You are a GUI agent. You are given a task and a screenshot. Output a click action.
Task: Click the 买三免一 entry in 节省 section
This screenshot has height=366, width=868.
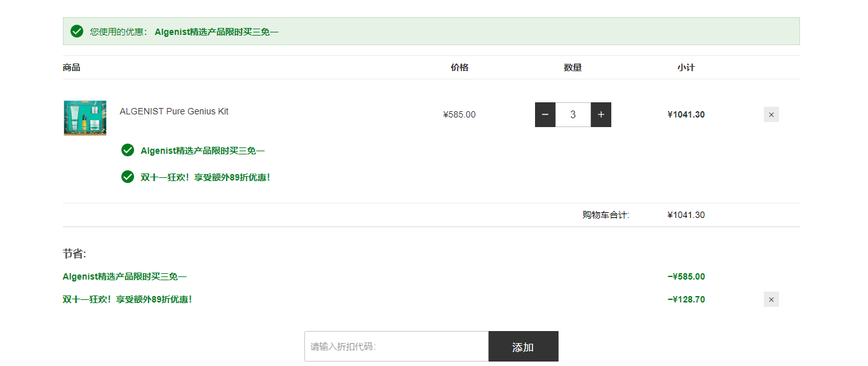125,276
